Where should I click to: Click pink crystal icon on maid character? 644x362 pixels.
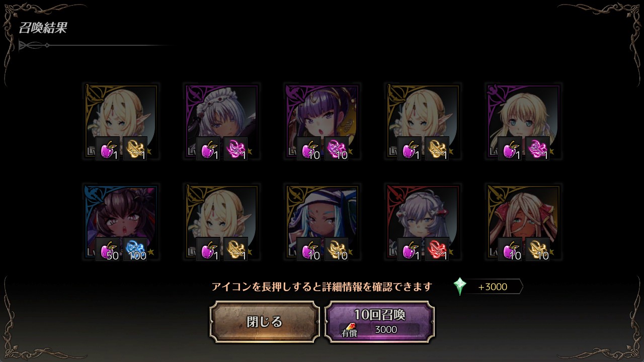click(x=236, y=149)
